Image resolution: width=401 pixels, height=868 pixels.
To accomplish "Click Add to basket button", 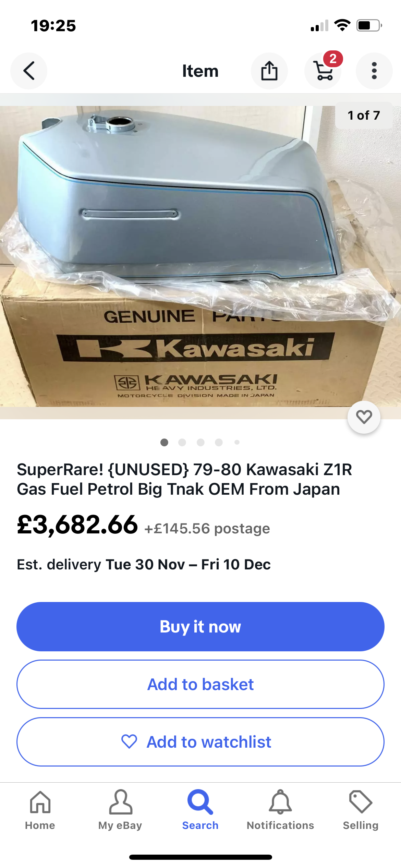I will (x=200, y=684).
